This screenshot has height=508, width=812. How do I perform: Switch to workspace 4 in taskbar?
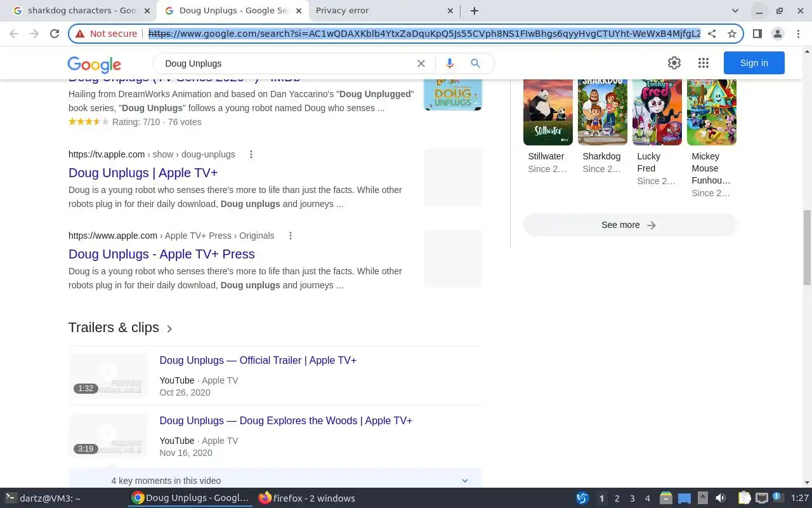tap(647, 498)
